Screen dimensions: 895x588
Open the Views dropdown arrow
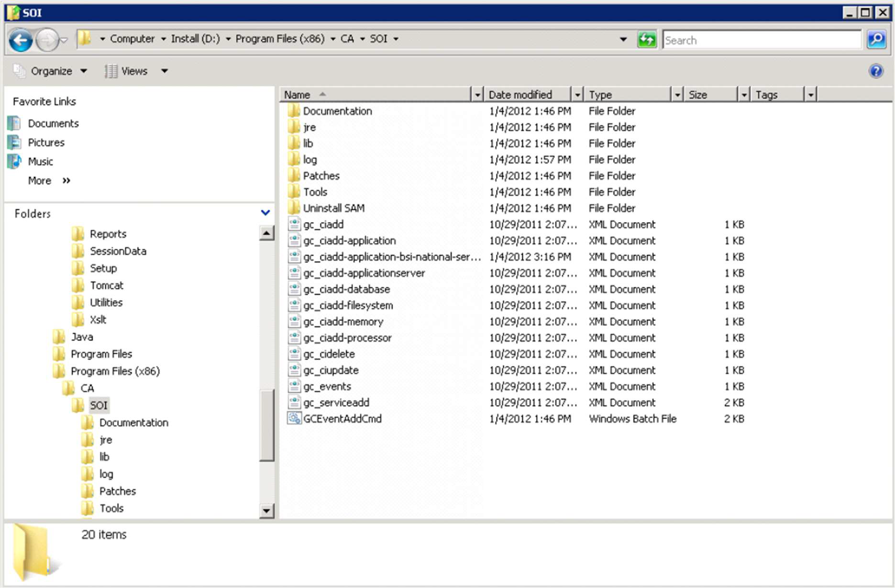click(165, 71)
